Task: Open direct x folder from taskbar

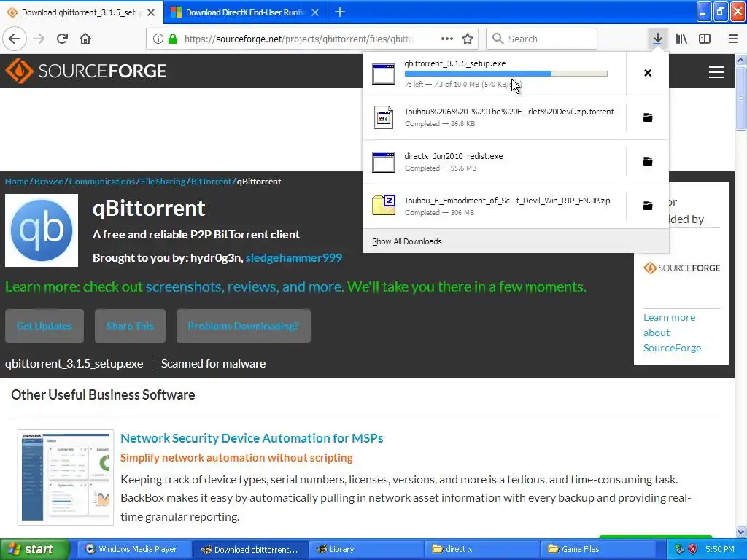Action: coord(483,549)
